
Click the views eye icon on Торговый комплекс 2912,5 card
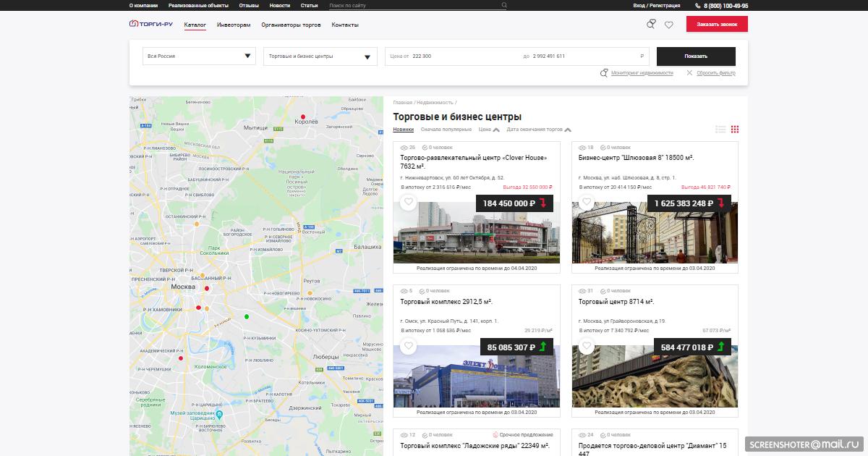coord(404,291)
